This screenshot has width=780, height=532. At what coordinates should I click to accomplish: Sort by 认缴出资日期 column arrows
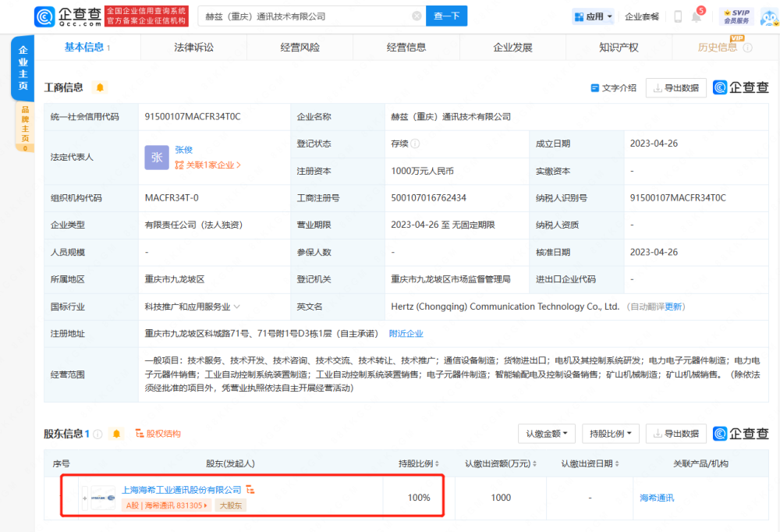click(617, 464)
